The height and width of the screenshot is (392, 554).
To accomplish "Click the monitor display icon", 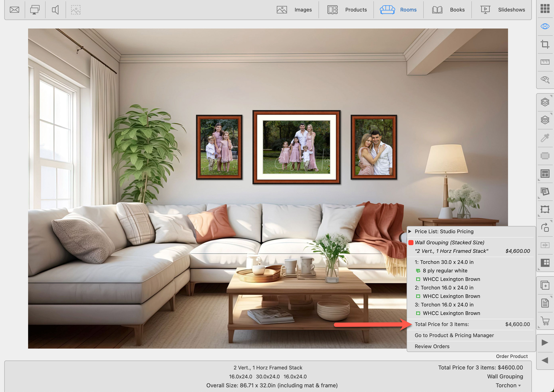I will (x=35, y=10).
